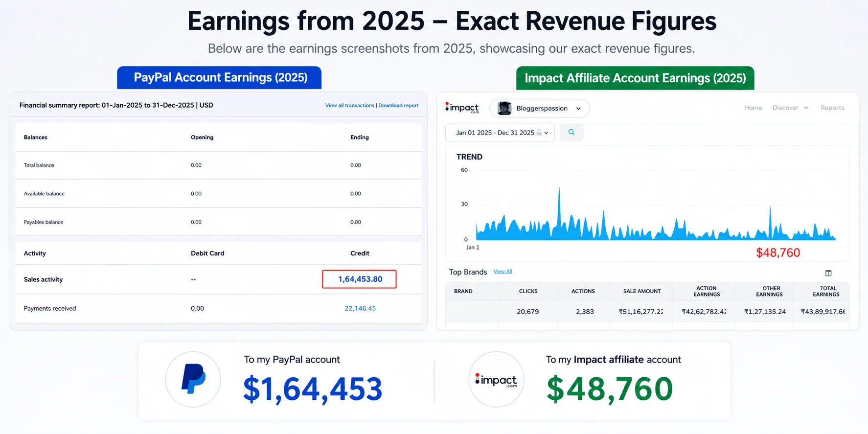868x434 pixels.
Task: Click the ₹42,62,782.42 action earnings cell
Action: [x=704, y=312]
